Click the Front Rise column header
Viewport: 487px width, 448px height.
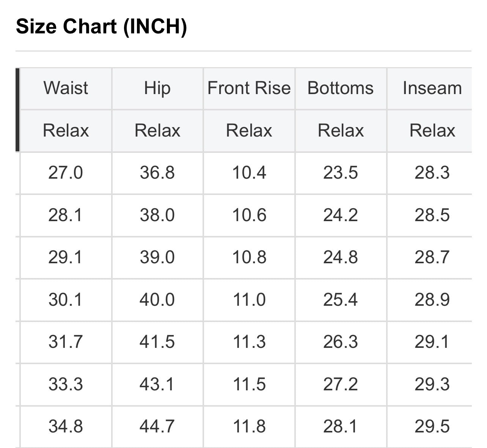249,88
